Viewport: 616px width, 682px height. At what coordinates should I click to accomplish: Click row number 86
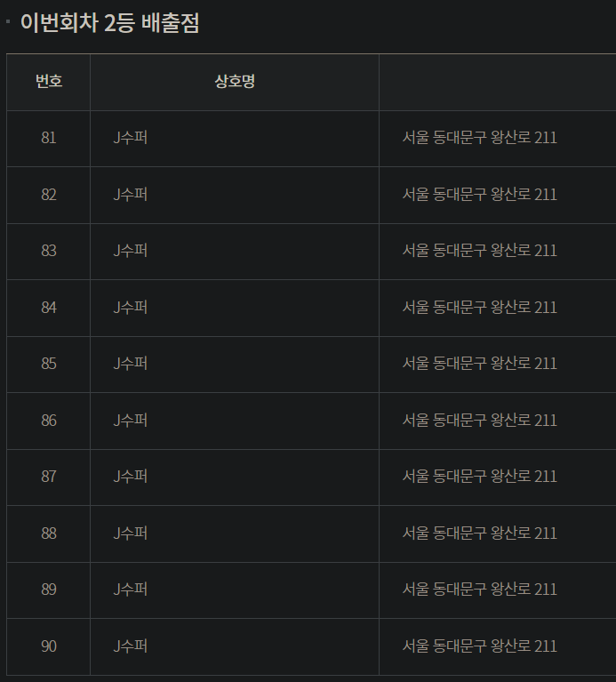[x=48, y=421]
